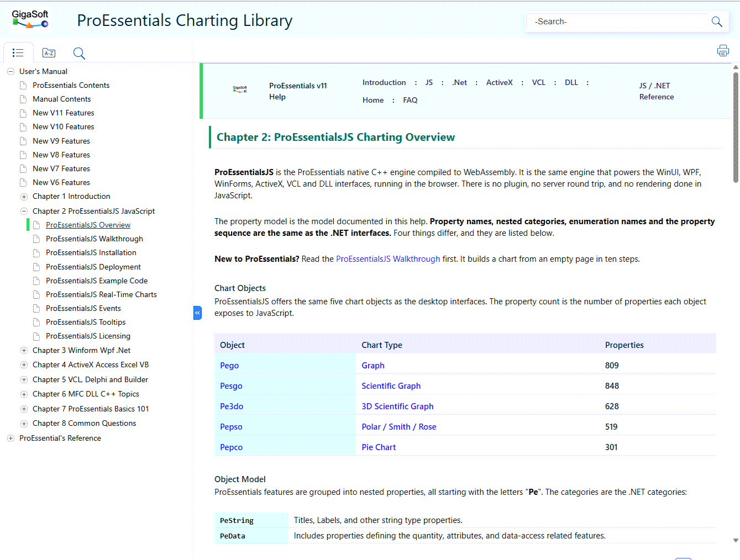Screen dimensions: 740x560
Task: Open the Pepso object link
Action: [231, 427]
